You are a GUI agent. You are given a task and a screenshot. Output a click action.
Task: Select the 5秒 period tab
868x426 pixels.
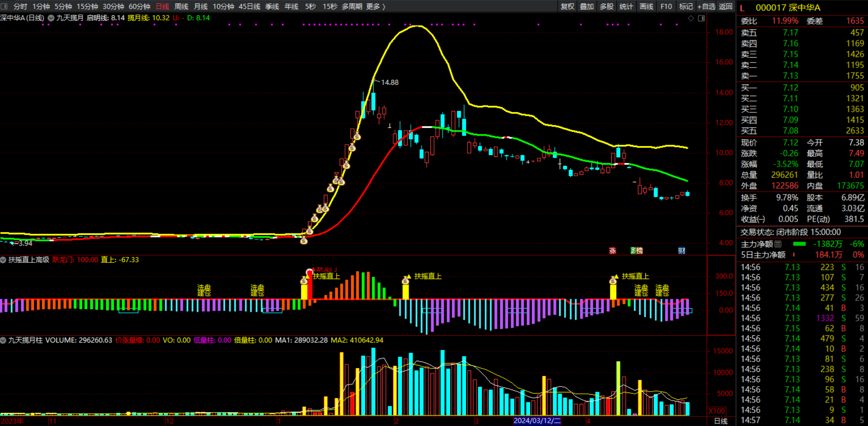310,6
